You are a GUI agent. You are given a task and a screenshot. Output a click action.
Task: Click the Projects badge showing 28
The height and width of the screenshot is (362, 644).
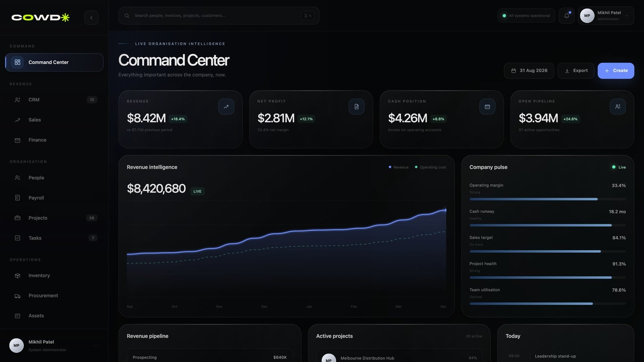(x=92, y=218)
